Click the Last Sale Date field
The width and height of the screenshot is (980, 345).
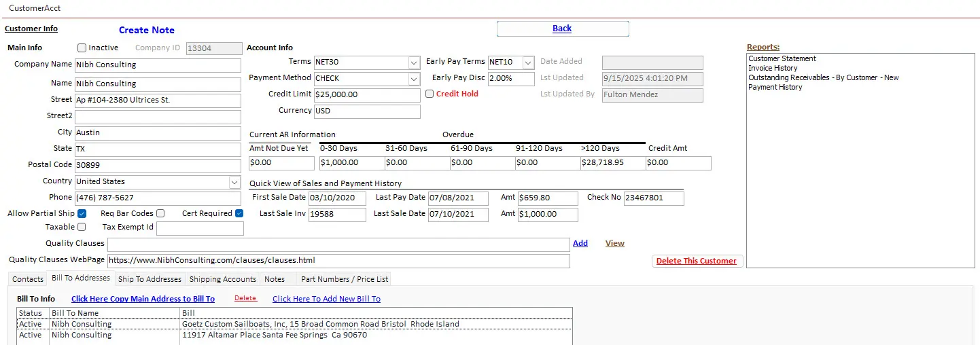458,215
